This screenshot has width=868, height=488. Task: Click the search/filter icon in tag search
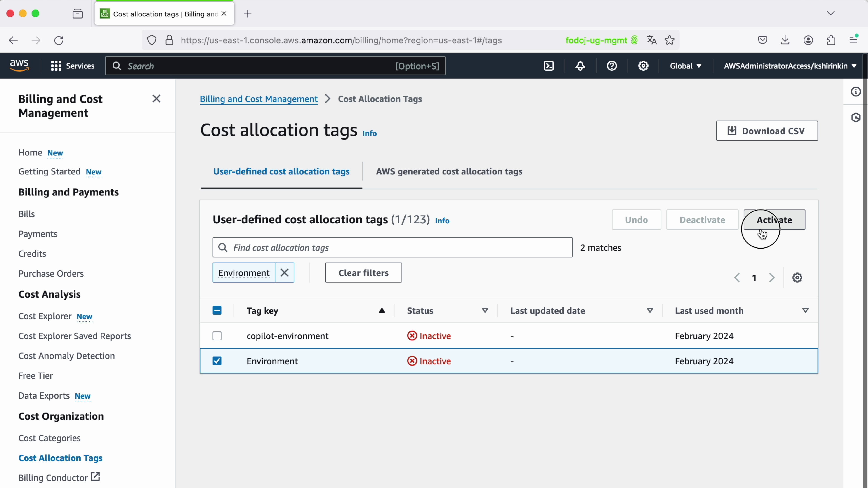[223, 247]
